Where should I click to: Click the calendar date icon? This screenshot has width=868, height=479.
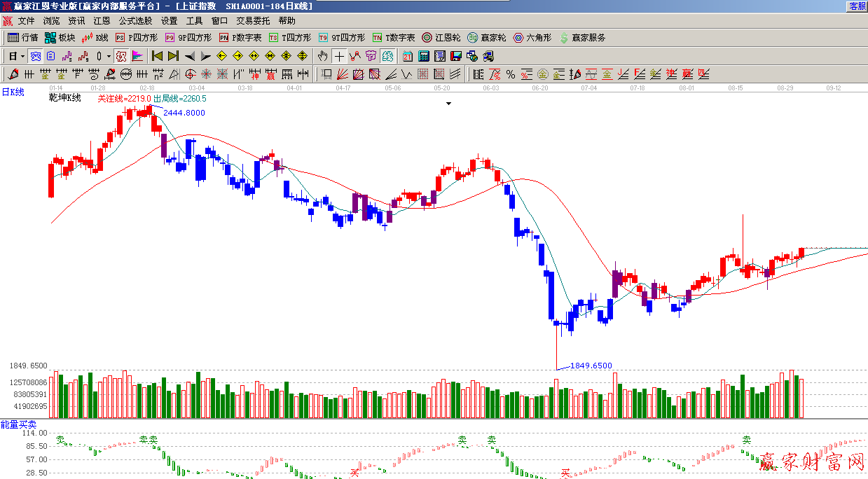point(407,56)
